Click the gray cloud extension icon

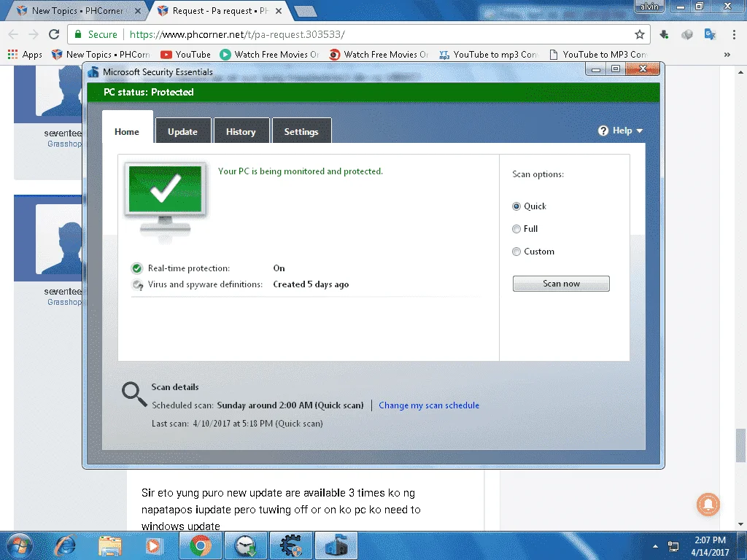pyautogui.click(x=687, y=34)
